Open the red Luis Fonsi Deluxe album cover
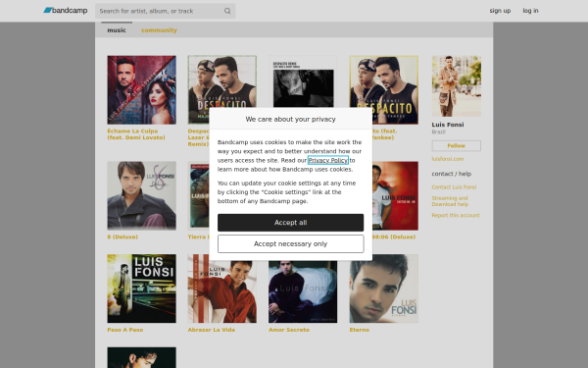Image resolution: width=588 pixels, height=368 pixels. point(395,195)
